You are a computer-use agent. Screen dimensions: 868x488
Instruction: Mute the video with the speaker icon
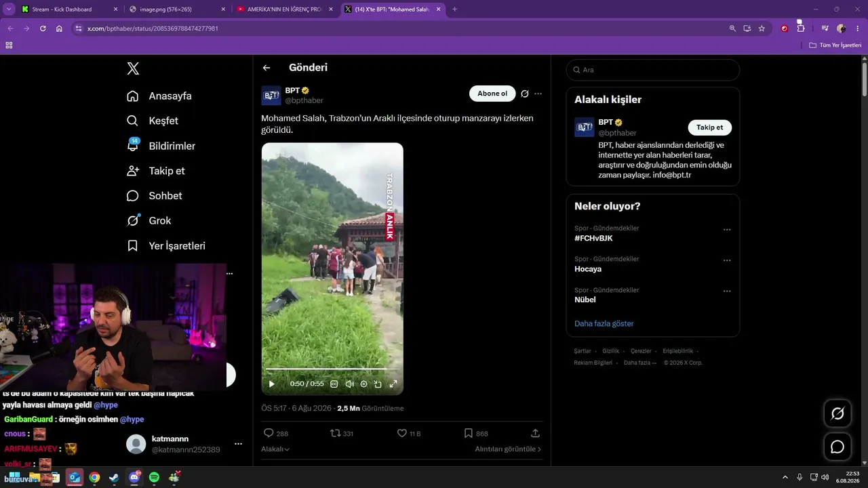tap(349, 384)
